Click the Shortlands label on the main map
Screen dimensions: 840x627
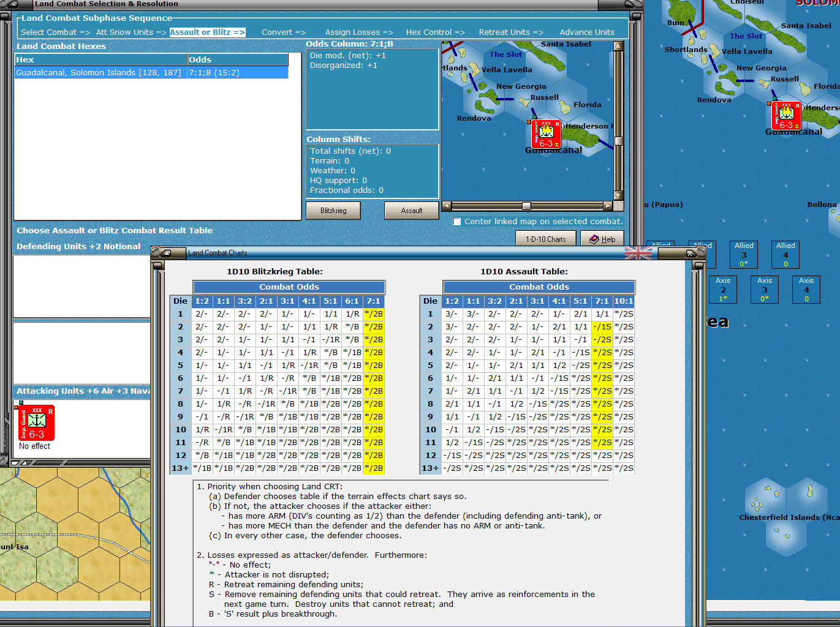click(686, 50)
